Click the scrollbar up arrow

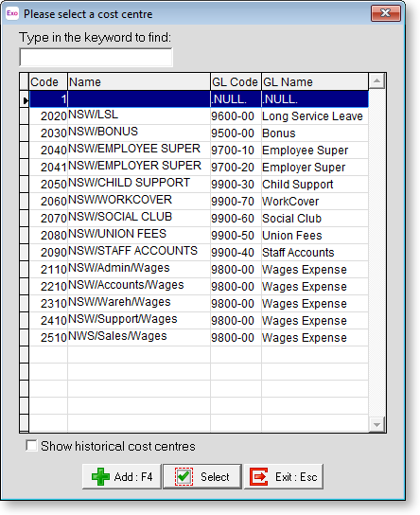pos(376,81)
